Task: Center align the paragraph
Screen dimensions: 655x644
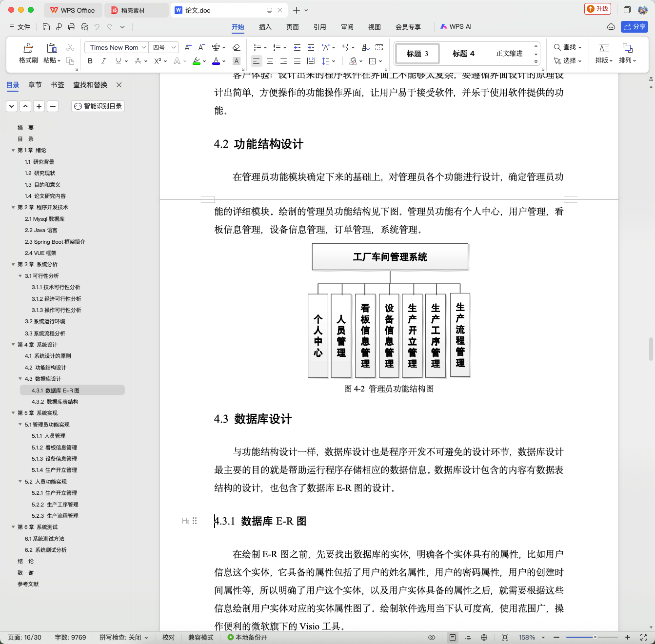Action: tap(270, 61)
